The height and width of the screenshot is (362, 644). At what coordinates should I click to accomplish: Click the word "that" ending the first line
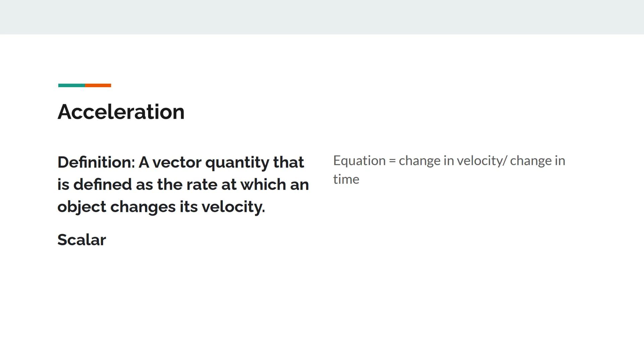pos(288,163)
